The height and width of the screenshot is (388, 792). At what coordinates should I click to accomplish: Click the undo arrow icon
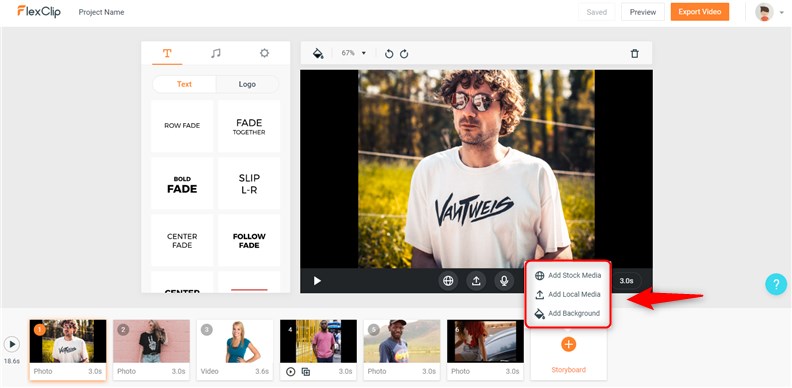388,54
